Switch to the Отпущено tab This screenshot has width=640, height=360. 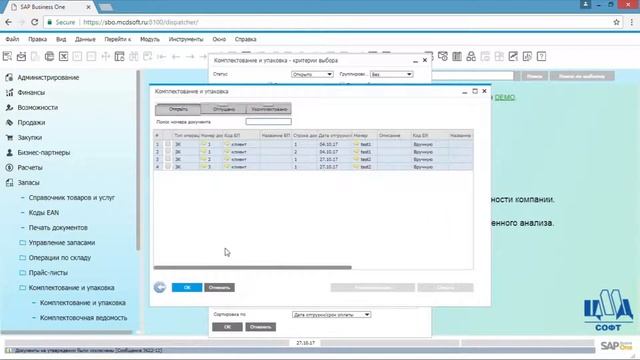point(224,109)
